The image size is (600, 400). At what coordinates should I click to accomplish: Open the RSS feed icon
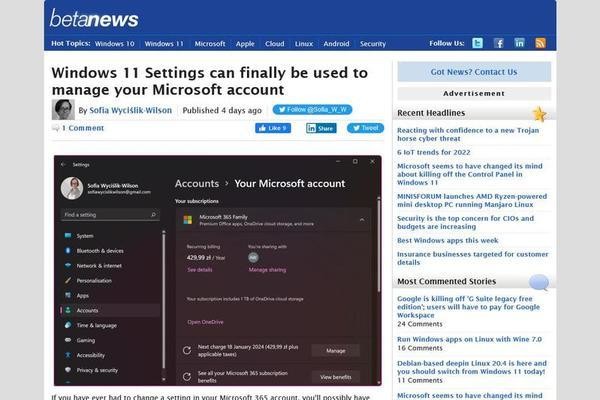tap(540, 43)
